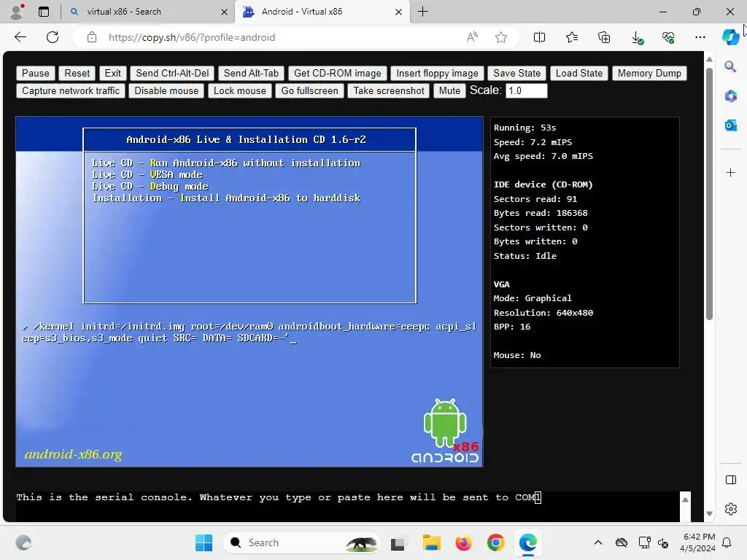The width and height of the screenshot is (747, 560).
Task: Click the Lock mouse button
Action: (x=239, y=90)
